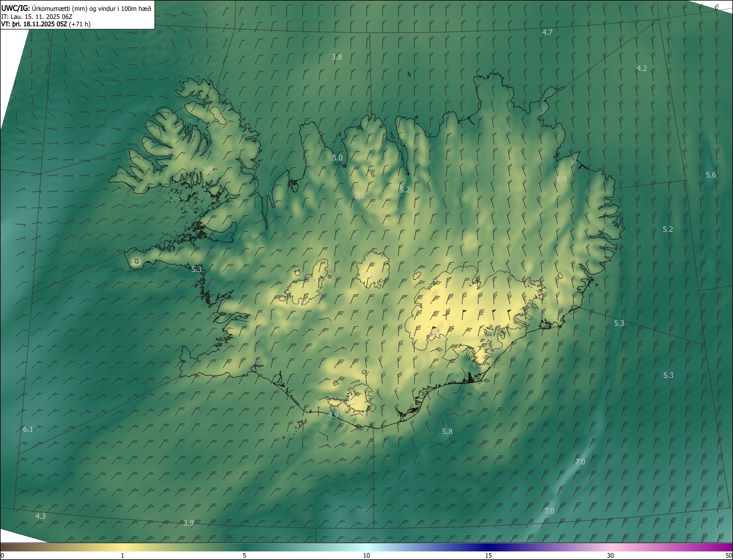Click the 4.2 value label on the map
The image size is (733, 560).
(x=642, y=68)
